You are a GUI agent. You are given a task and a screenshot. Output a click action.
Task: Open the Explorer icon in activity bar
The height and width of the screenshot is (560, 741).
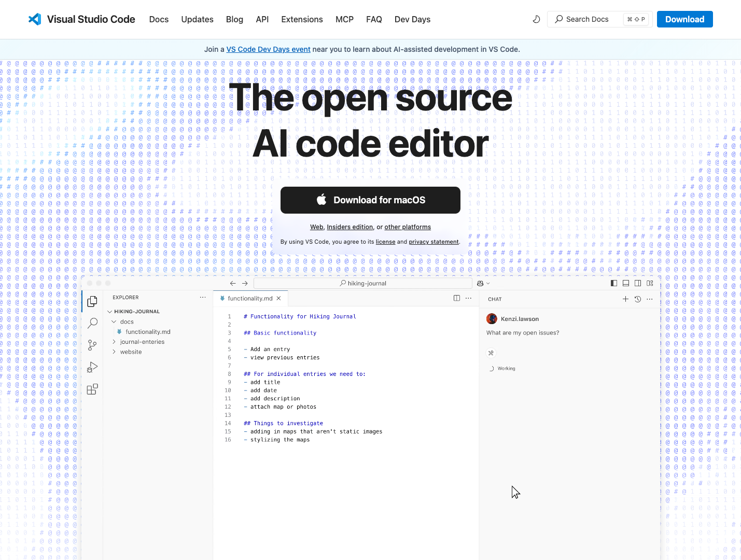pyautogui.click(x=92, y=301)
